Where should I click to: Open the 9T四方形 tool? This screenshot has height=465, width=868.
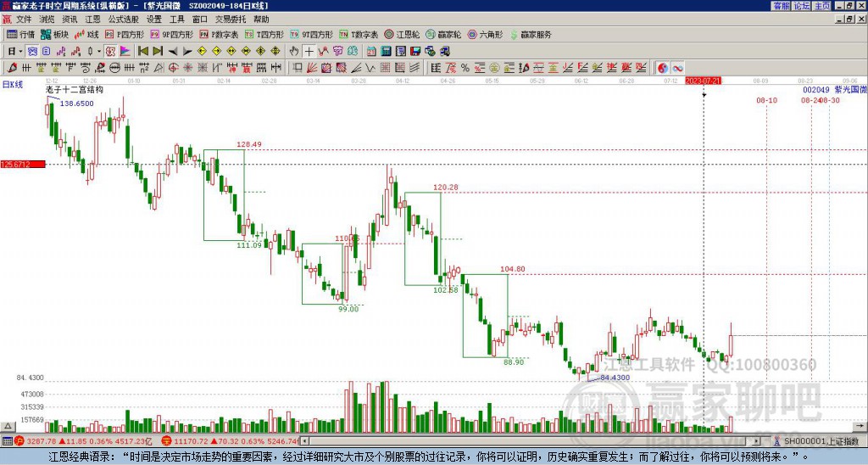pos(311,34)
